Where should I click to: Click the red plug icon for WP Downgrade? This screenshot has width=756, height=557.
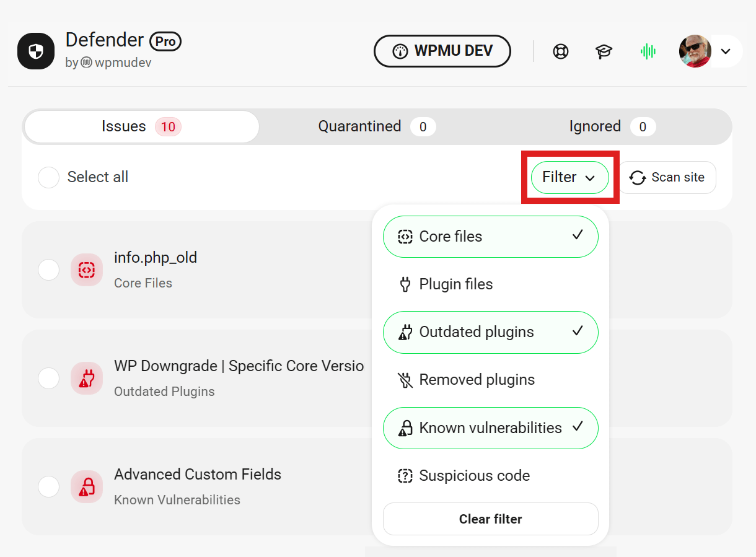click(87, 378)
